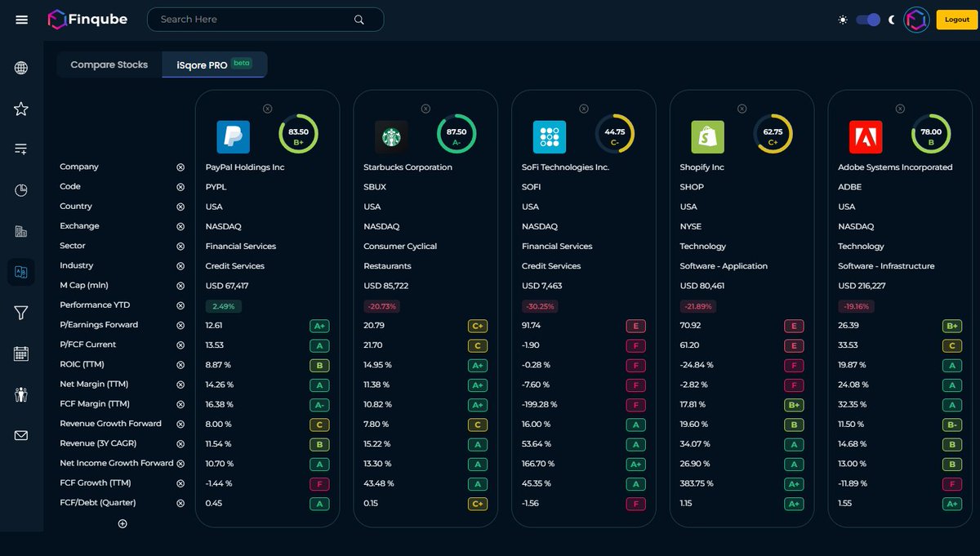Open the pie chart sidebar icon

(x=21, y=190)
